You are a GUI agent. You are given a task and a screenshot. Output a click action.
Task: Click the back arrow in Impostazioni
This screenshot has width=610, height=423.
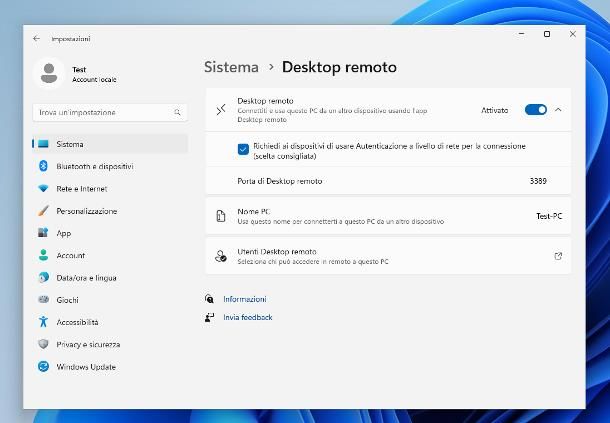37,39
